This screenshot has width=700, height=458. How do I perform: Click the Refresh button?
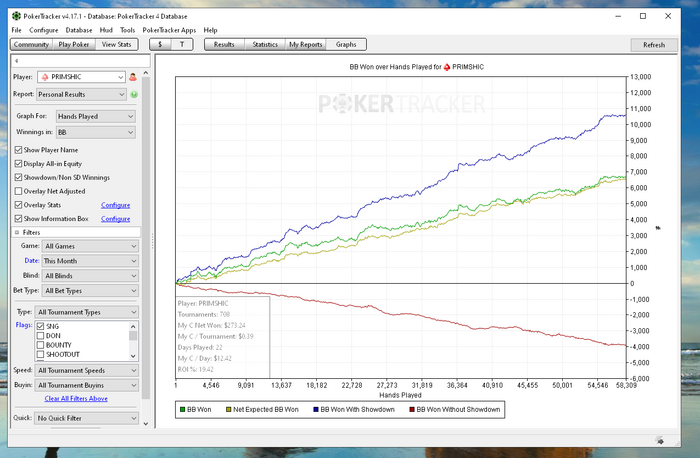[x=654, y=45]
